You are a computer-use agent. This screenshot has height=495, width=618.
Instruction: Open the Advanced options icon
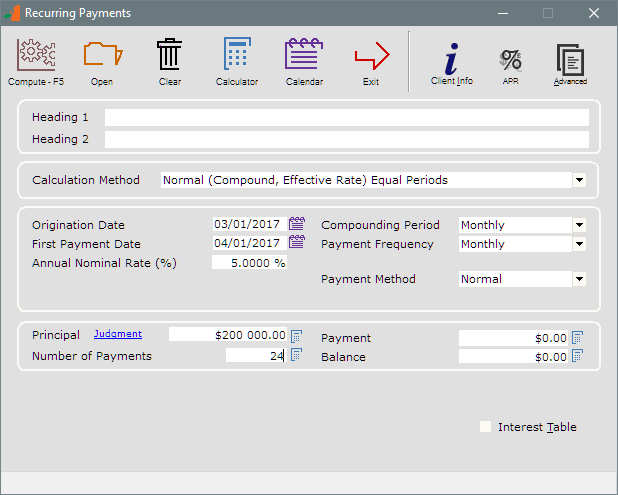click(x=570, y=60)
